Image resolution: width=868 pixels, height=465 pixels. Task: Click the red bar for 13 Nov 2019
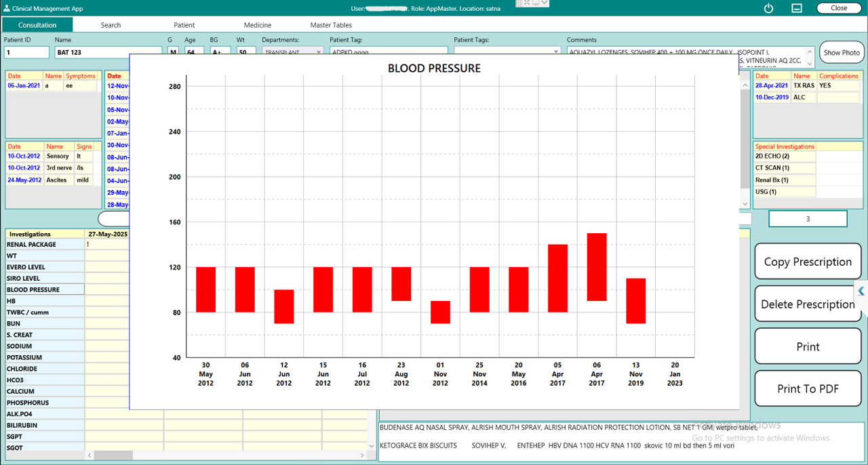(x=636, y=301)
